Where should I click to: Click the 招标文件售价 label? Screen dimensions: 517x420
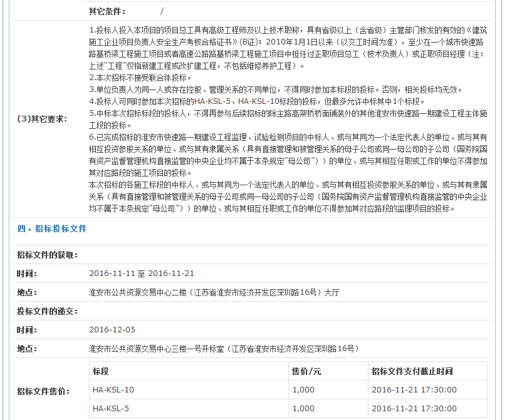[x=44, y=392]
